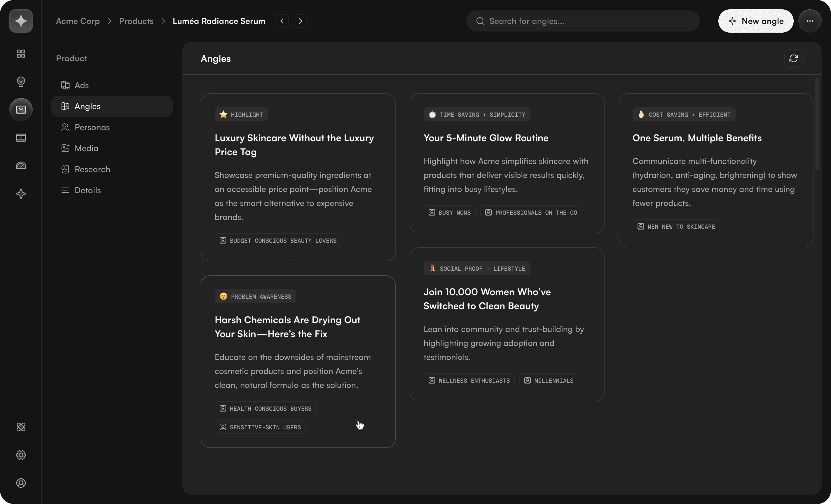Select the highlighted products box icon in sidebar
This screenshot has width=831, height=504.
point(21,110)
